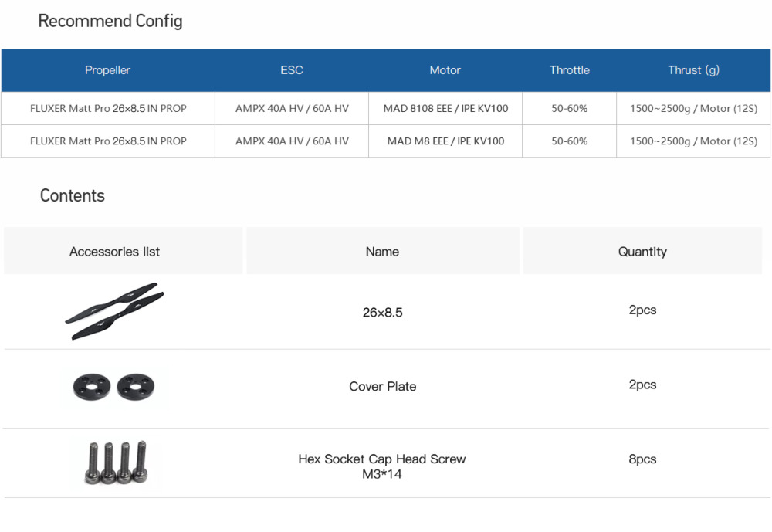Select the MAD 8108 EEE / IPE KV100 cell
This screenshot has height=532, width=772.
point(445,109)
